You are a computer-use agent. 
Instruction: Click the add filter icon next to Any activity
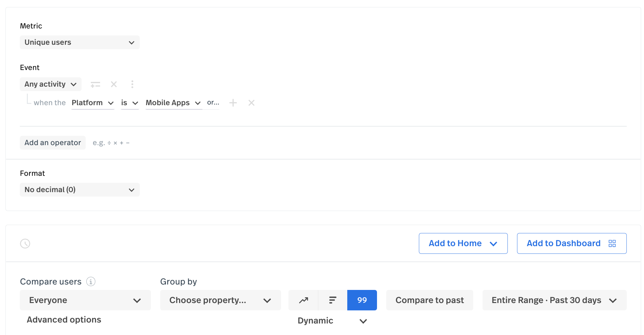coord(95,84)
